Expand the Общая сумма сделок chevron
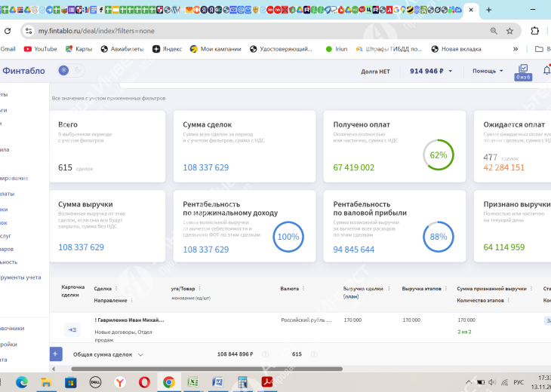Screen dimensions: 551x392 (x=140, y=354)
